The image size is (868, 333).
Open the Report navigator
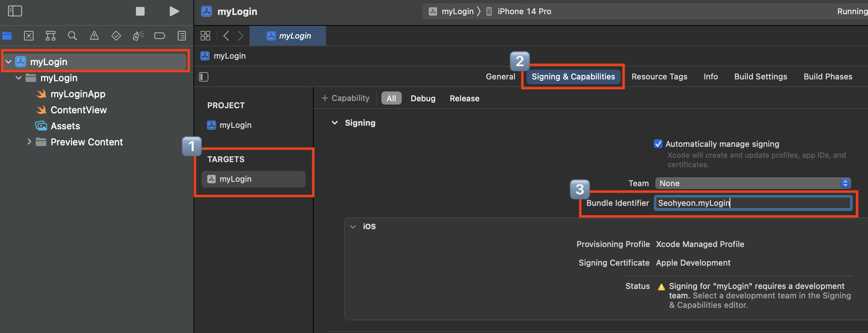[182, 36]
